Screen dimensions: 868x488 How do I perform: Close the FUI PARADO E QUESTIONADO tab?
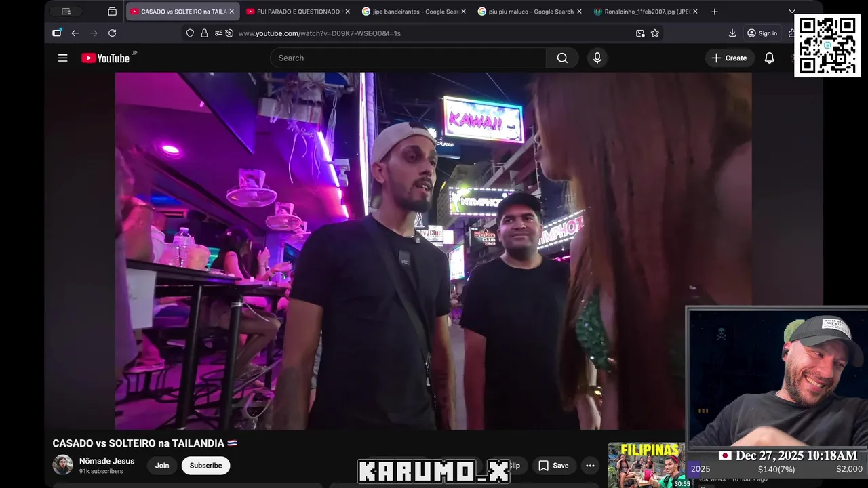347,12
